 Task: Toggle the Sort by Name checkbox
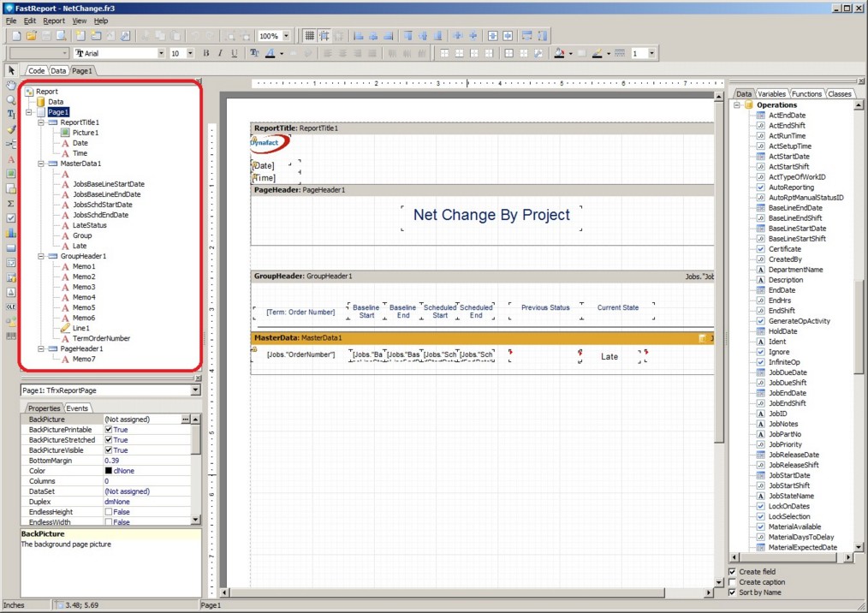click(732, 592)
